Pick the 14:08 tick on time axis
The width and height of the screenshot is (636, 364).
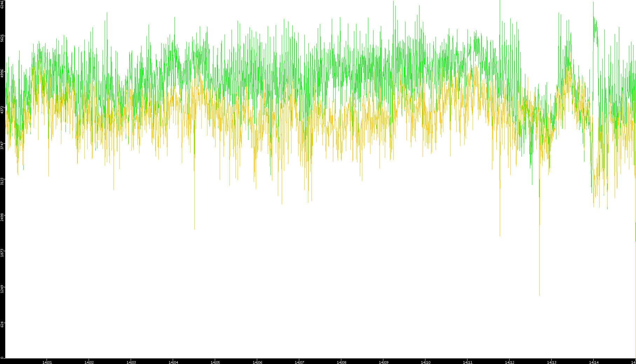[341, 362]
